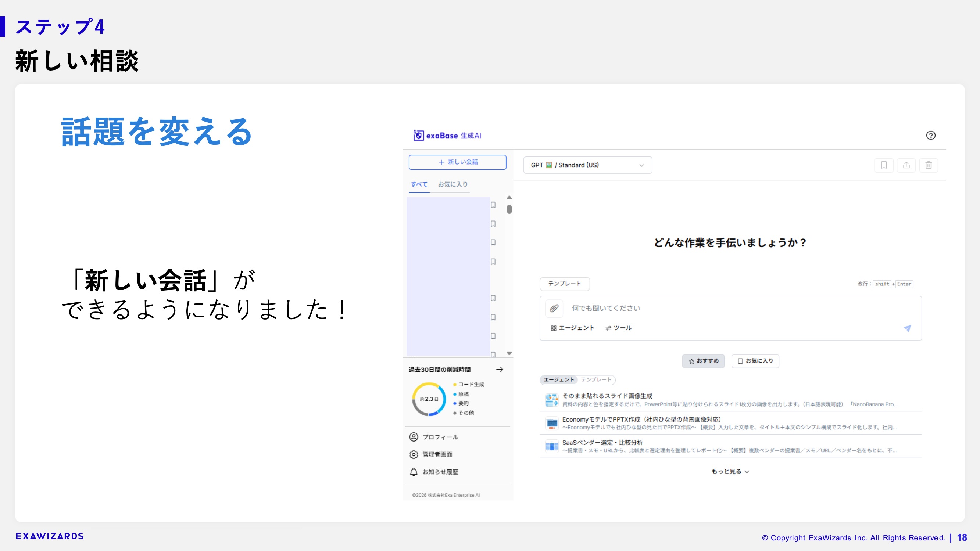Open エージェント selector in the input box

[x=572, y=328]
